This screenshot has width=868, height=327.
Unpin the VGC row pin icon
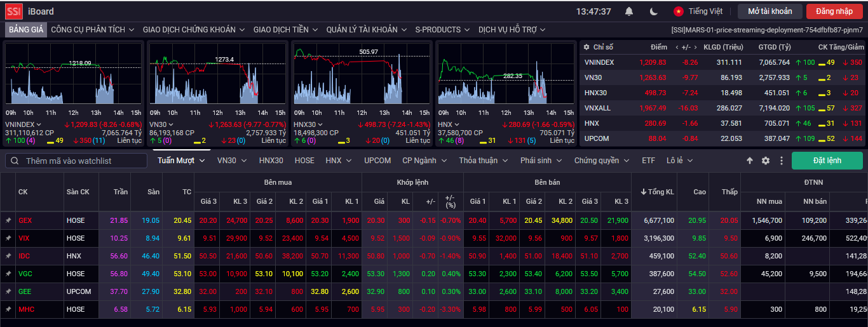8,274
